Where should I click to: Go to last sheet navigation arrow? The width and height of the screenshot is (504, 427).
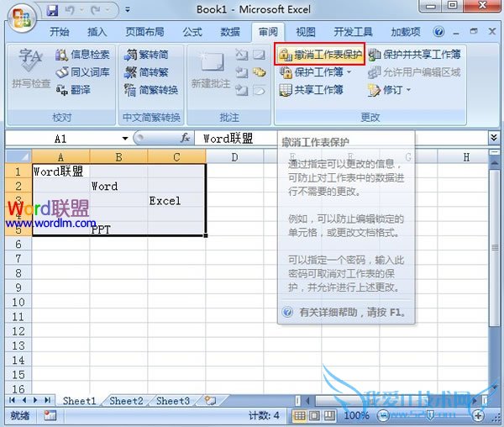coord(48,400)
